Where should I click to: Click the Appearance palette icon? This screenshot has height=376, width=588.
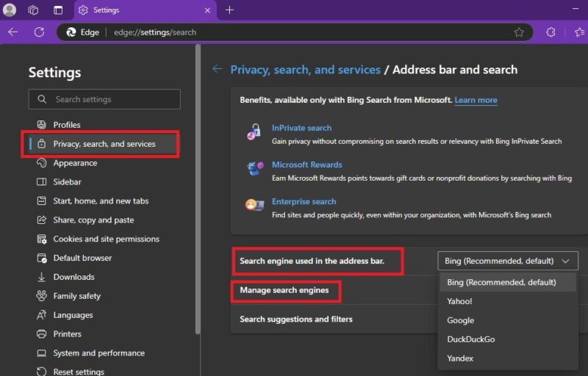[x=41, y=163]
